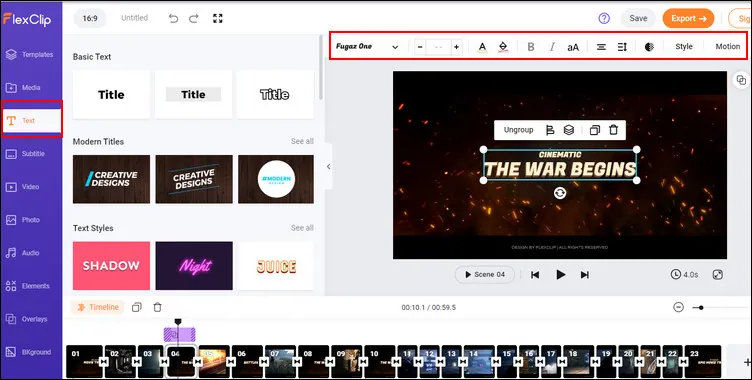Click the timeline zoom slider handle
The image size is (752, 380).
coord(701,308)
